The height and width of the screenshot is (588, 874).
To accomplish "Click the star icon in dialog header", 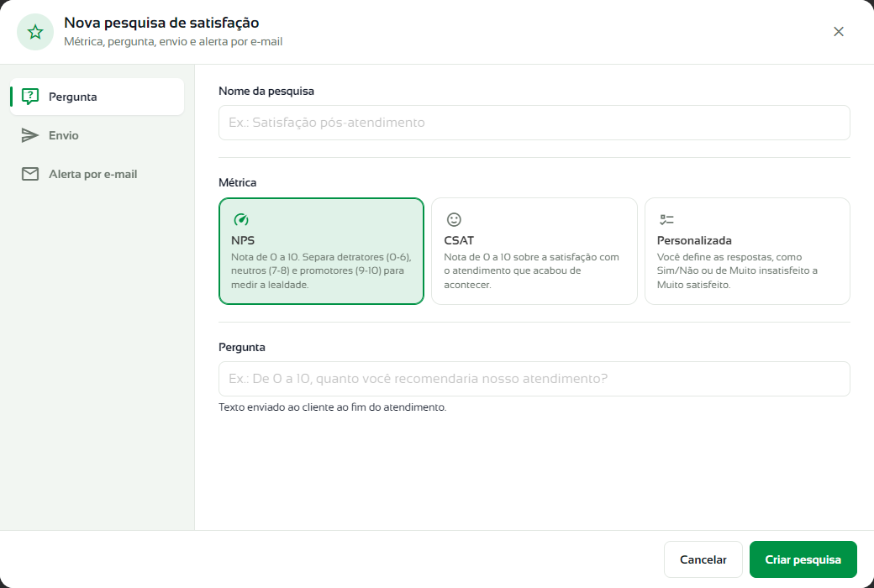I will tap(35, 32).
